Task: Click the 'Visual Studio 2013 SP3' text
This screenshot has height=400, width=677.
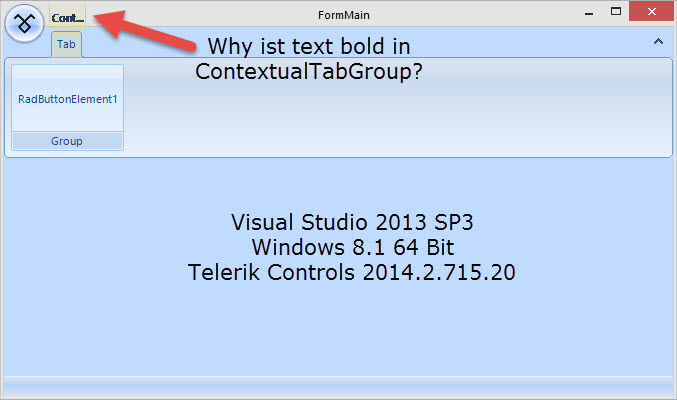Action: (348, 221)
